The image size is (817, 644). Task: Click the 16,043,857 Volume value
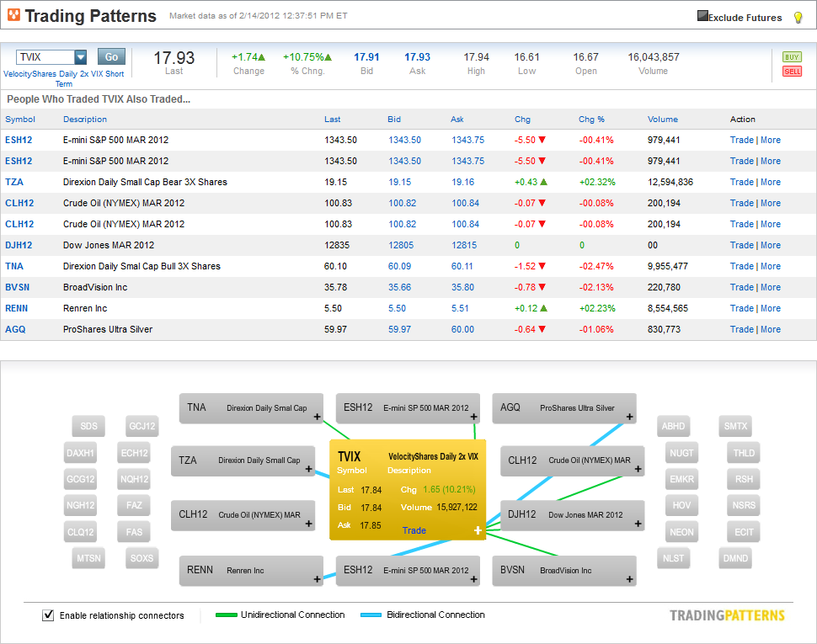tap(654, 56)
